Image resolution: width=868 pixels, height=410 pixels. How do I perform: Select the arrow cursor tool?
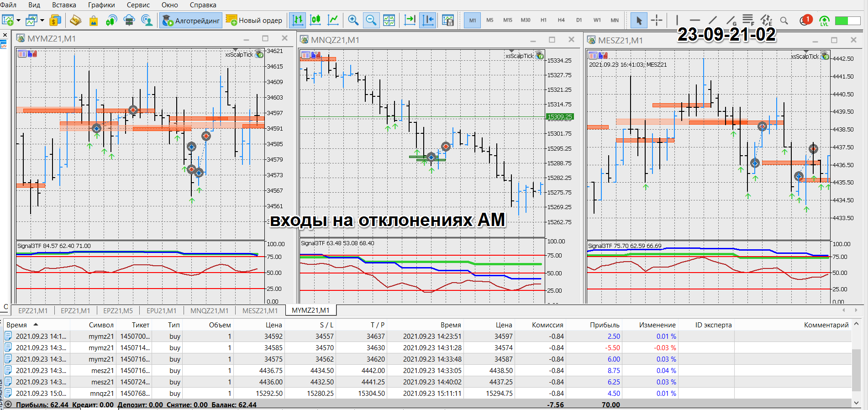(639, 20)
